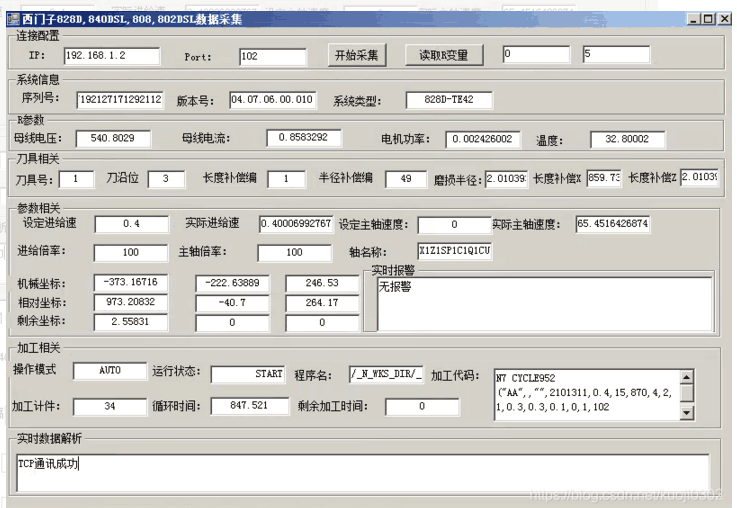Click the 设定进给速 field 0.4
The image size is (737, 508).
[x=131, y=224]
